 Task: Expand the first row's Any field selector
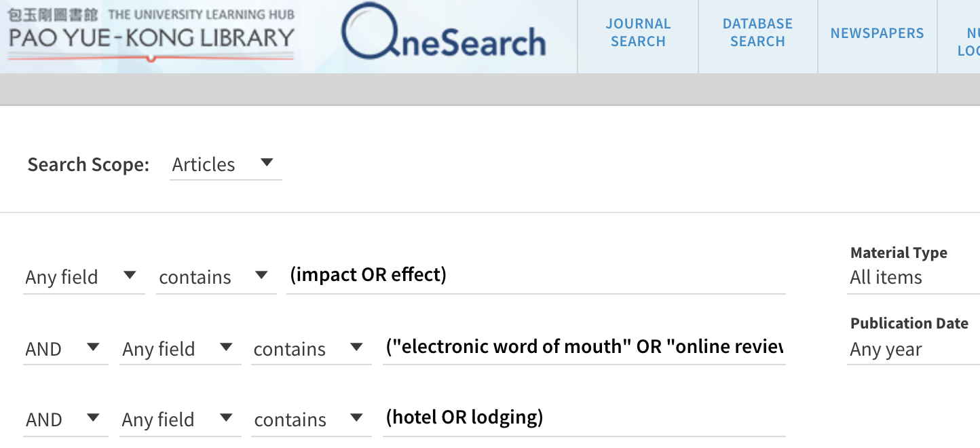coord(83,277)
